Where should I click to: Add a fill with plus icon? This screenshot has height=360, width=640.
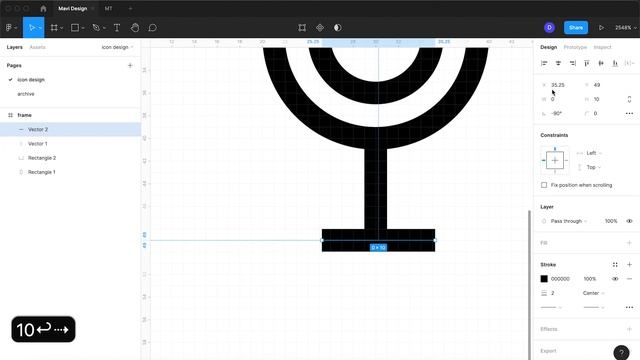point(629,243)
